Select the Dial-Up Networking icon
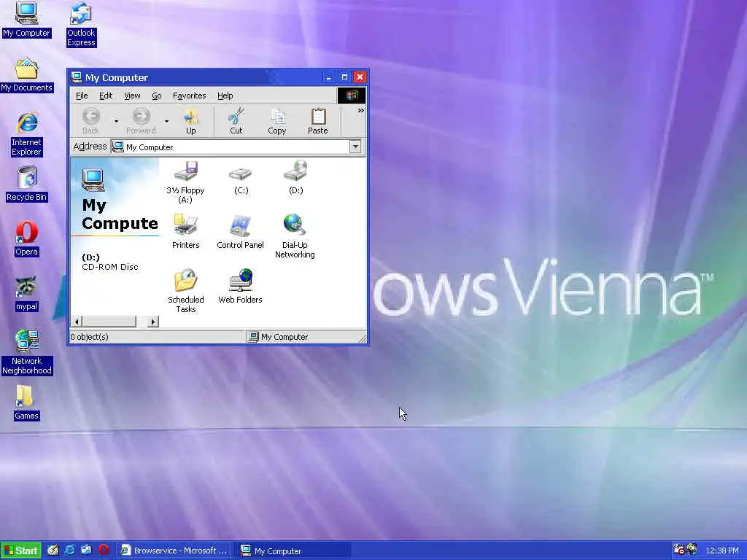 [x=295, y=237]
